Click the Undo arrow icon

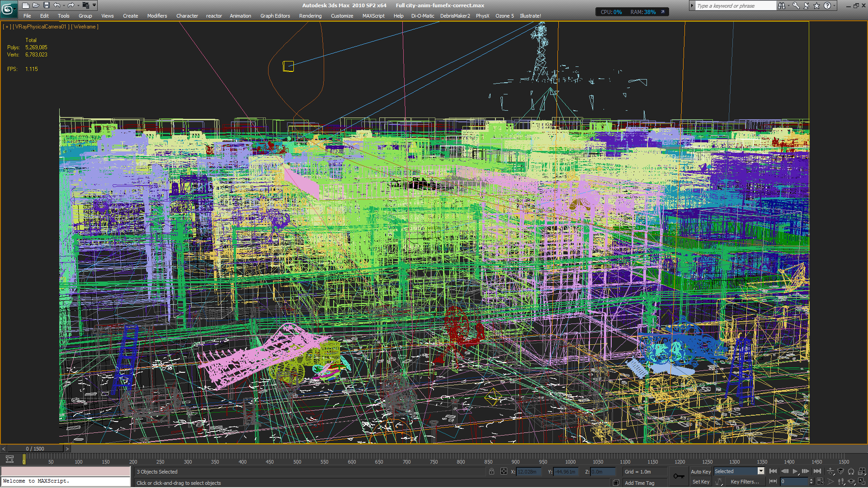(x=57, y=5)
